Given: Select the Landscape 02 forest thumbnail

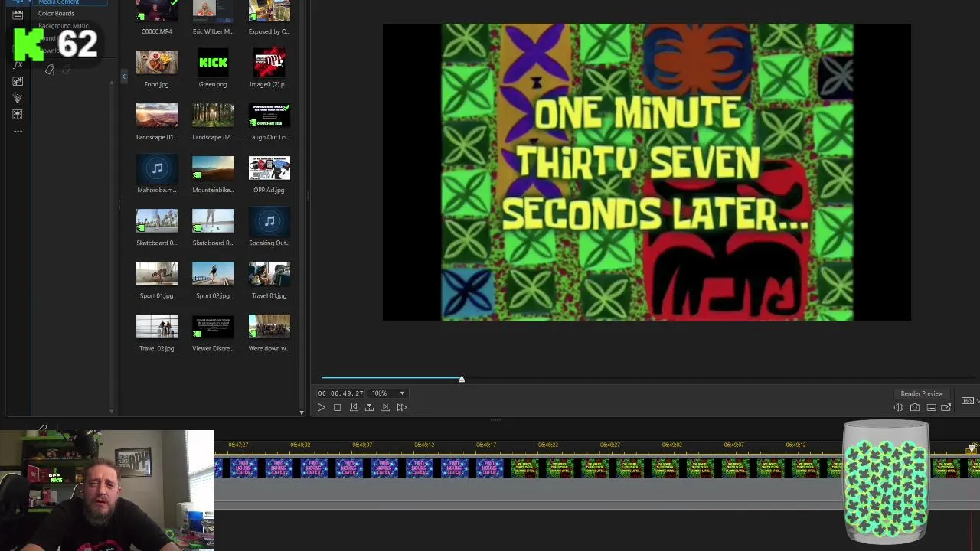Looking at the screenshot, I should click(213, 115).
